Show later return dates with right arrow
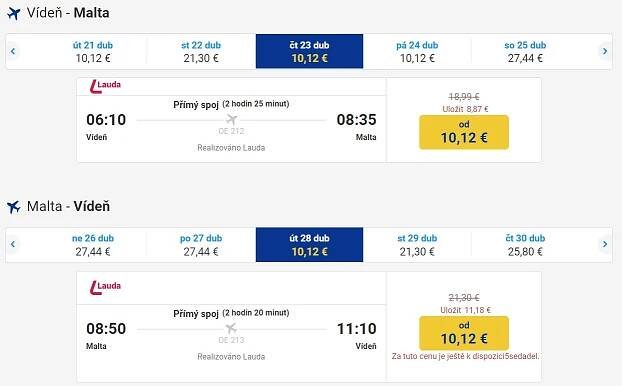 (605, 244)
